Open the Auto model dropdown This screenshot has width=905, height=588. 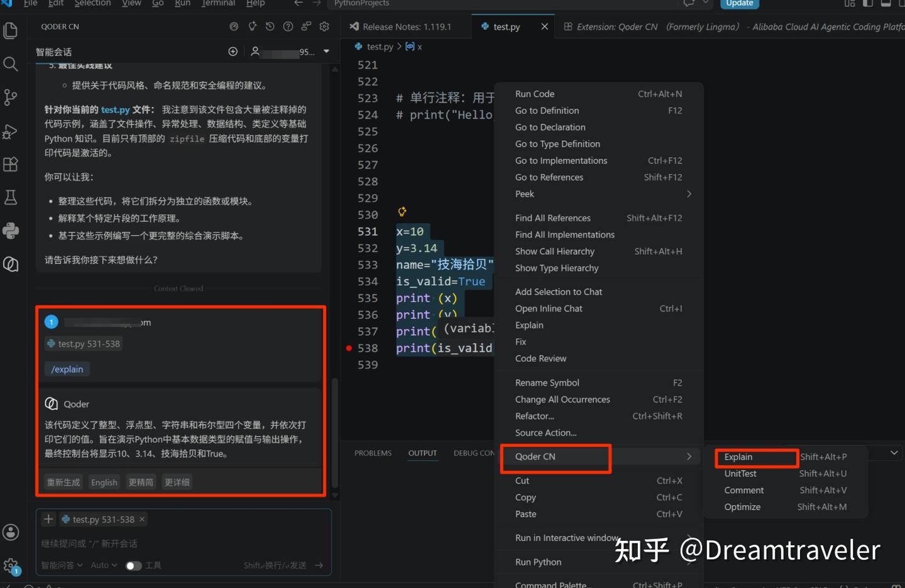point(104,565)
